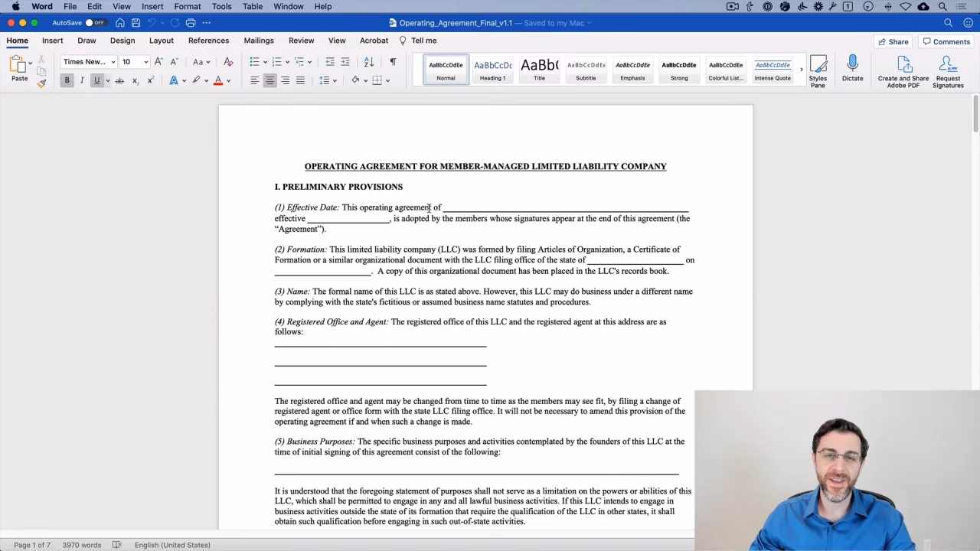Select the superscript icon

150,80
